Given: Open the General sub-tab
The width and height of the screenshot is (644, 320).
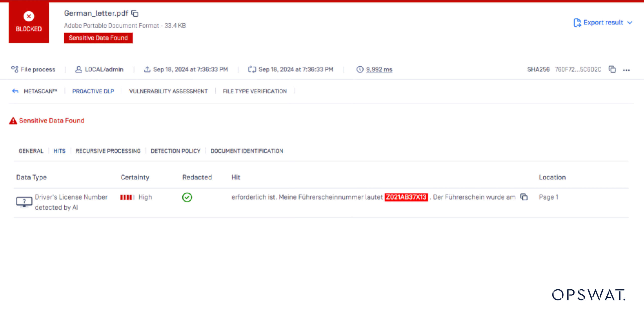Looking at the screenshot, I should click(x=31, y=151).
